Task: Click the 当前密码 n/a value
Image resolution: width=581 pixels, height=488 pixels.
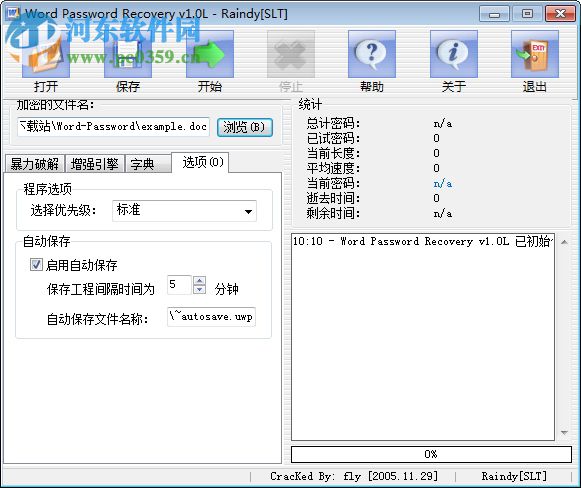Action: pos(443,183)
